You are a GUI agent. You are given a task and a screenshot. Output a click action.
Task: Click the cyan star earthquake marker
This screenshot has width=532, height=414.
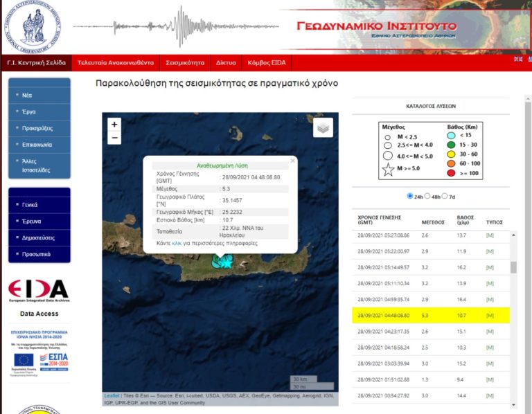coord(227,262)
